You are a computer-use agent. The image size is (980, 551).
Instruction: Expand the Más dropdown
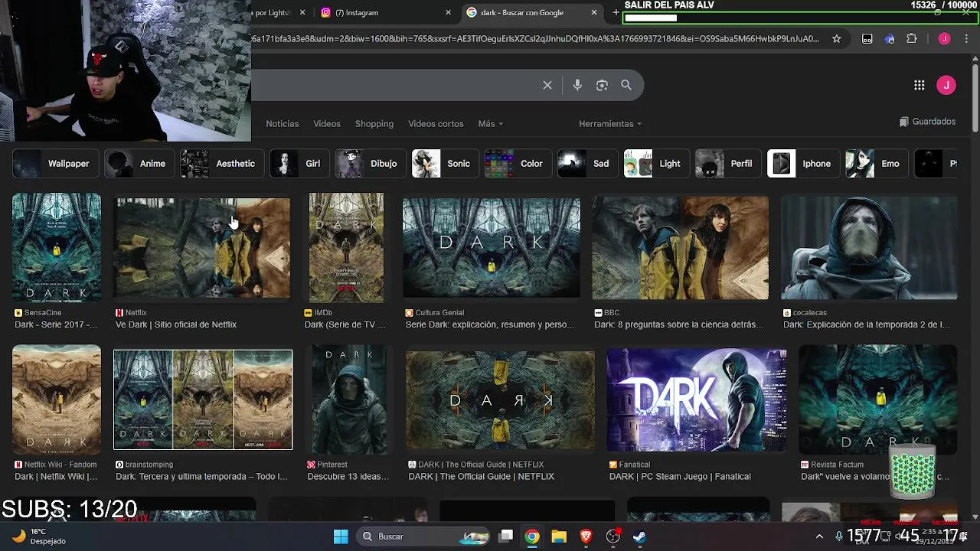[x=491, y=124]
